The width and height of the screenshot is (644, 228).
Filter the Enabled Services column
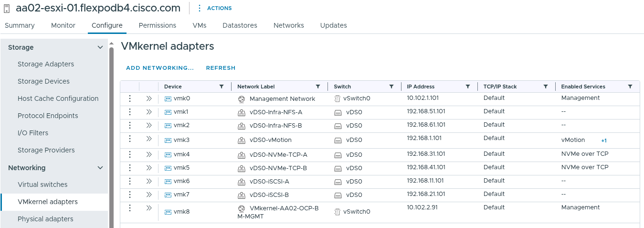point(630,87)
